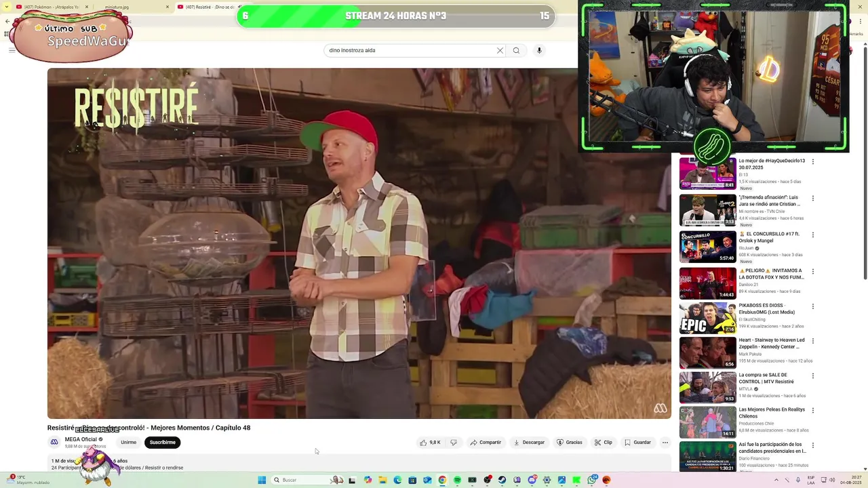
Task: Open the presidential candidates video thumbnail
Action: click(707, 457)
